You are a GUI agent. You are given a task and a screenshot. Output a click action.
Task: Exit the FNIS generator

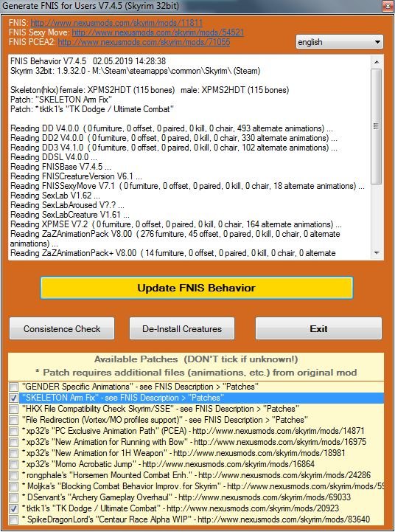(318, 328)
